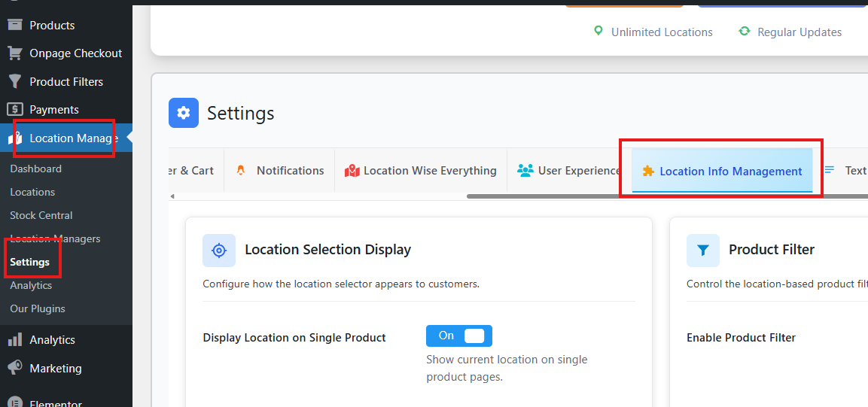Click the Products archive icon in sidebar
Image resolution: width=868 pixels, height=407 pixels.
coord(14,25)
